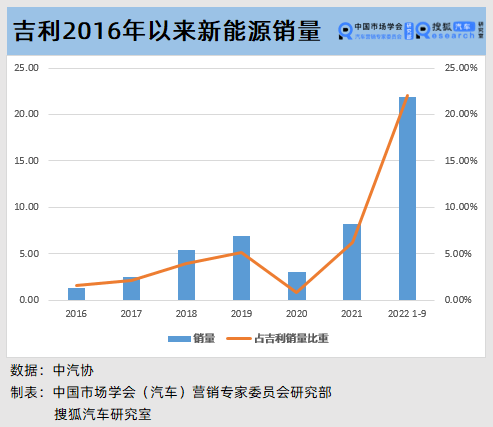This screenshot has height=427, width=493.
Task: Click the 2018 x-axis label
Action: 186,314
